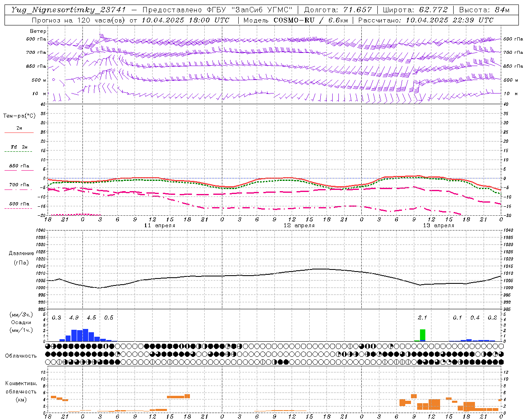Click the Рассчитано: 10.04.2025 22:39 UTC timestamp
This screenshot has height=420, width=525.
point(426,20)
